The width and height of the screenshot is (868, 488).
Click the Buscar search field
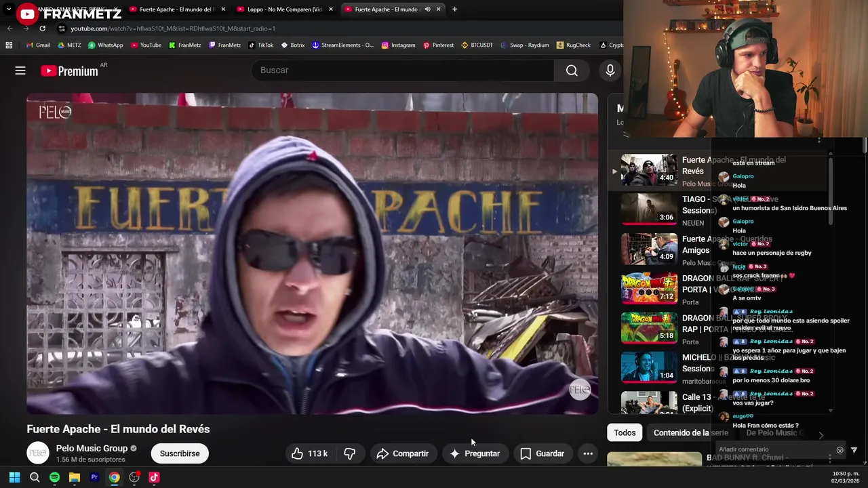tap(402, 70)
